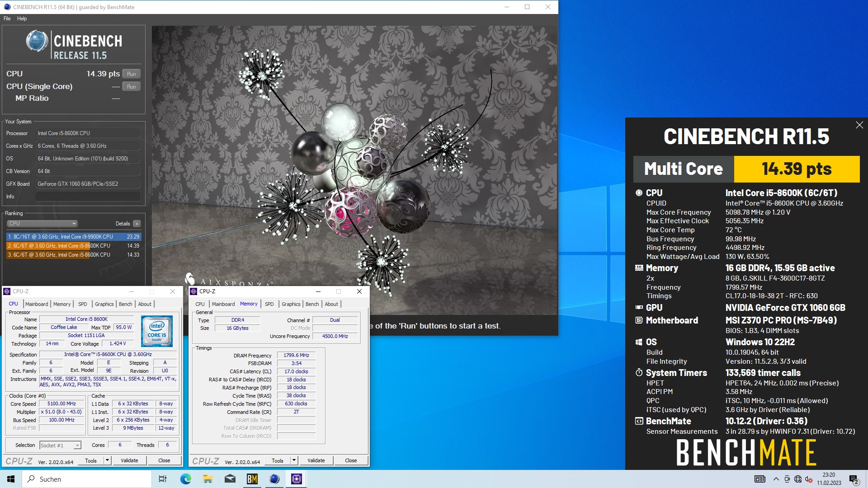868x488 pixels.
Task: Expand Socket #1 selection dropdown
Action: 60,445
